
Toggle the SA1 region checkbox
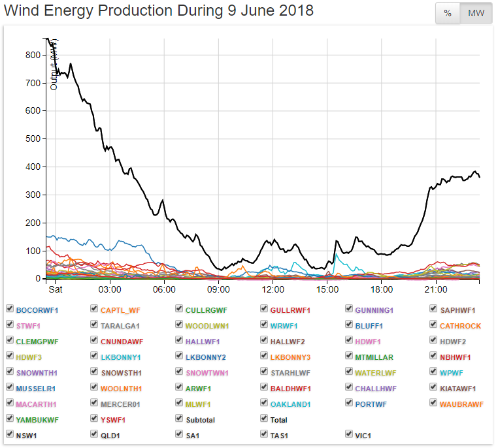pyautogui.click(x=179, y=434)
